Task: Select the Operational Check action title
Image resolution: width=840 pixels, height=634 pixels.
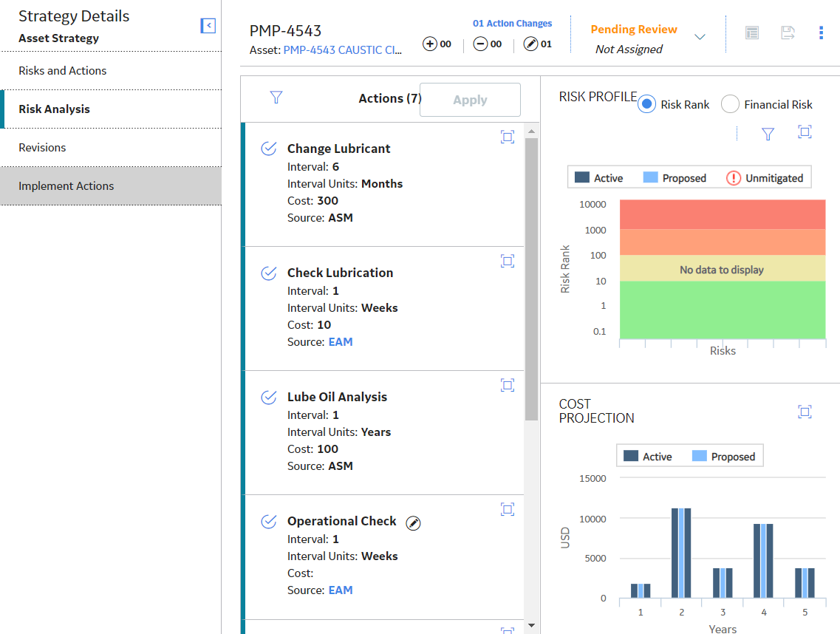Action: click(x=342, y=522)
